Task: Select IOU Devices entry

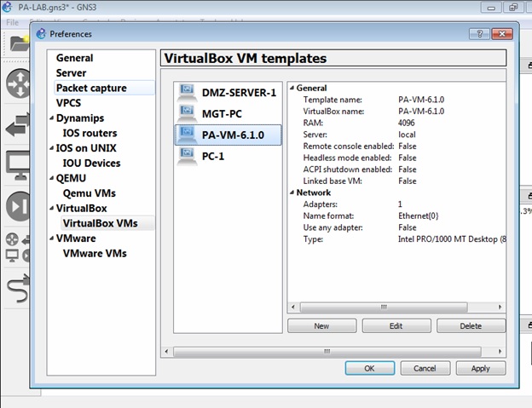Action: point(91,163)
